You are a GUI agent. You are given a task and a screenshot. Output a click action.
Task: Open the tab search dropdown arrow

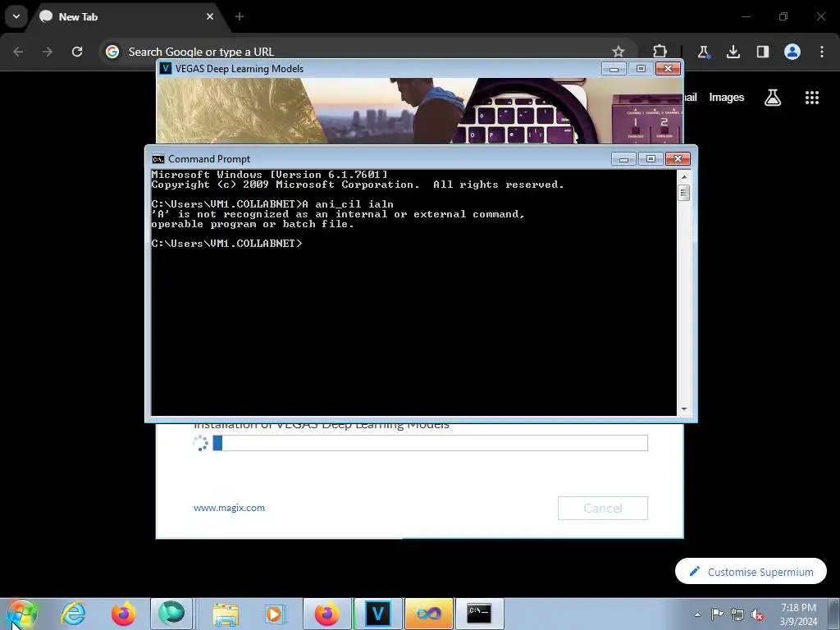click(16, 16)
